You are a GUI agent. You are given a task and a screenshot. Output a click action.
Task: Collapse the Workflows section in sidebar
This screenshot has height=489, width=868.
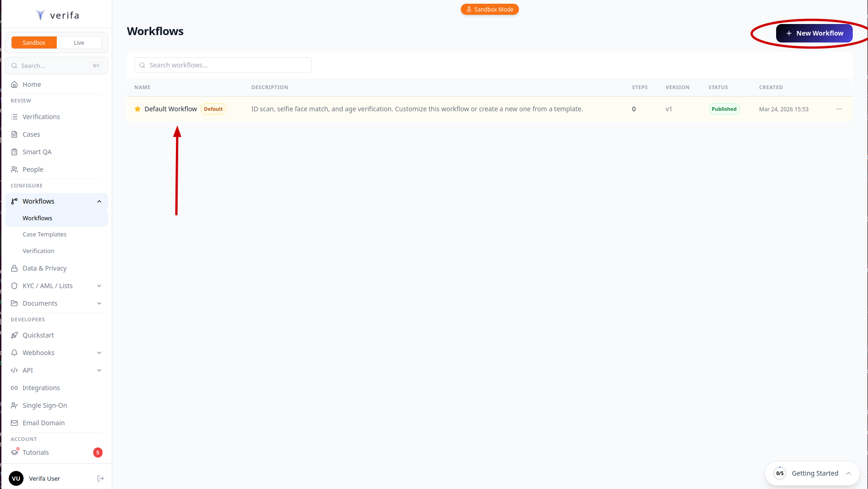99,201
